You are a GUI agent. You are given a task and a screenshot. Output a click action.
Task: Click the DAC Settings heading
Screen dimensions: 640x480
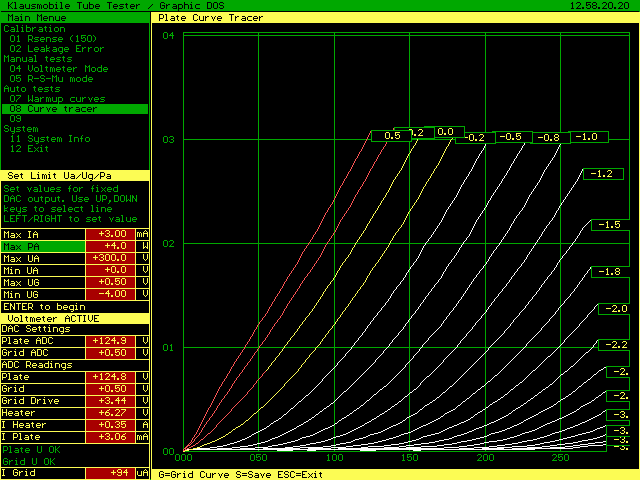[x=36, y=329]
